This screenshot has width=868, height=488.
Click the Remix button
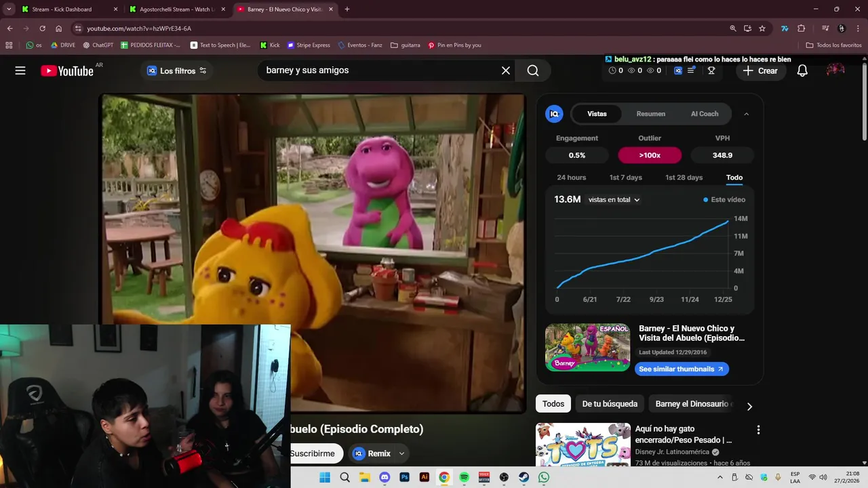tap(372, 453)
